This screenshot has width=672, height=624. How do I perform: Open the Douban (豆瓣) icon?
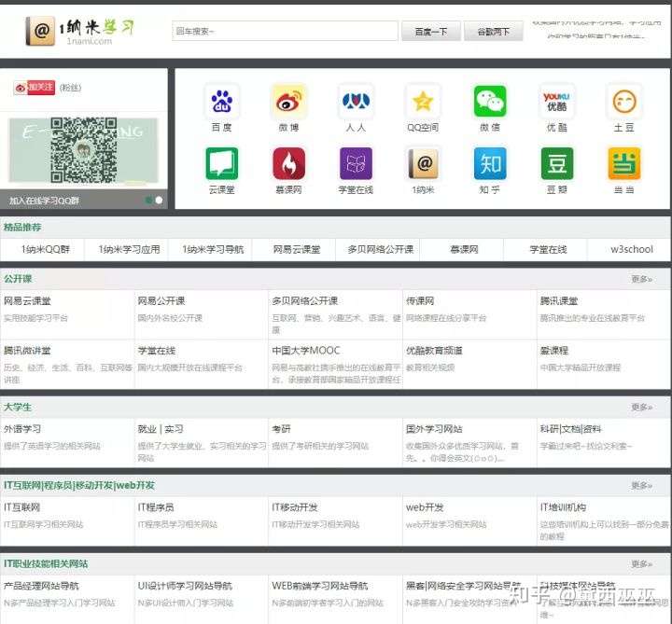pyautogui.click(x=556, y=163)
